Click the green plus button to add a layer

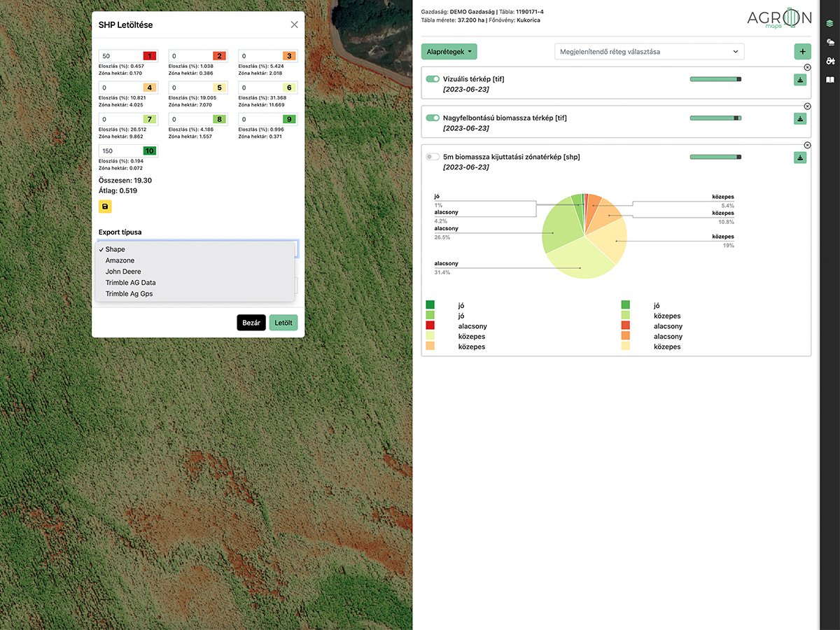[x=803, y=51]
